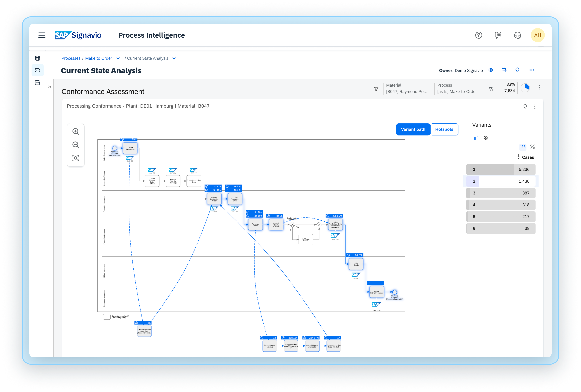Screen dimensions: 581x392
Task: Click the add filter icon next to Process
Action: pos(491,89)
